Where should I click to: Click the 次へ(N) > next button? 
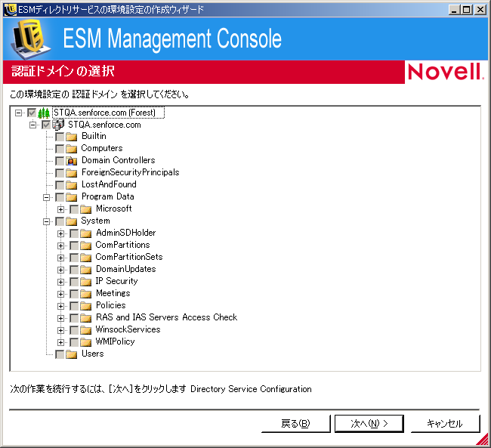369,424
